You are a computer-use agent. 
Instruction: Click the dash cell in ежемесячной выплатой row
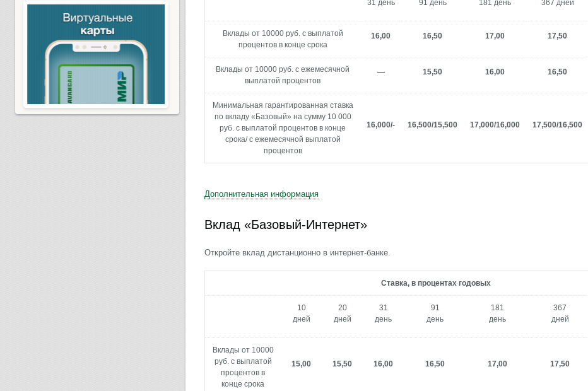pos(380,72)
